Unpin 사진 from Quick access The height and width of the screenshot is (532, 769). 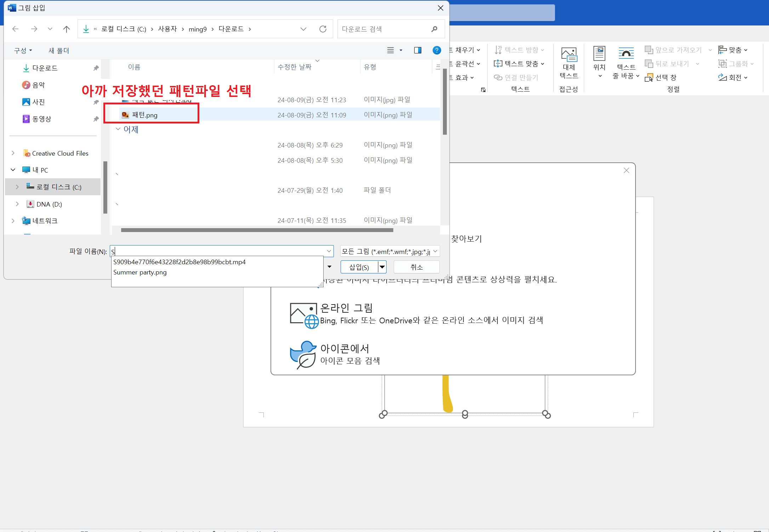tap(96, 102)
